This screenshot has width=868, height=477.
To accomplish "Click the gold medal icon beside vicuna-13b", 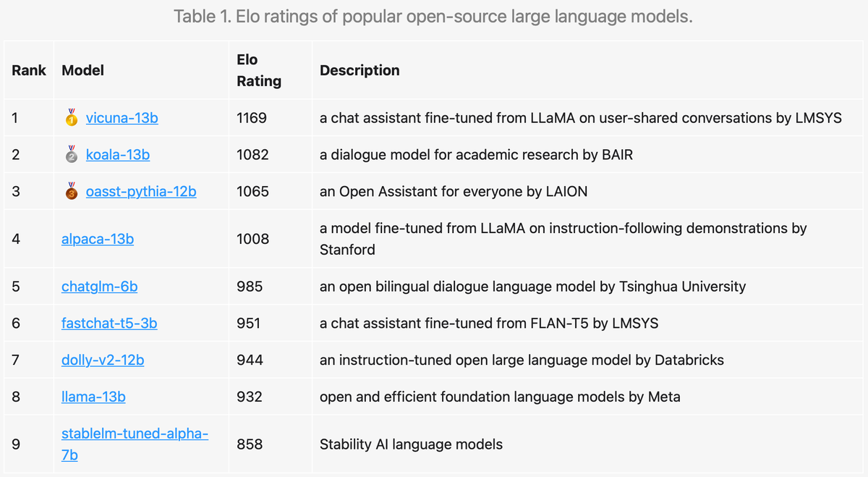I will [x=71, y=117].
